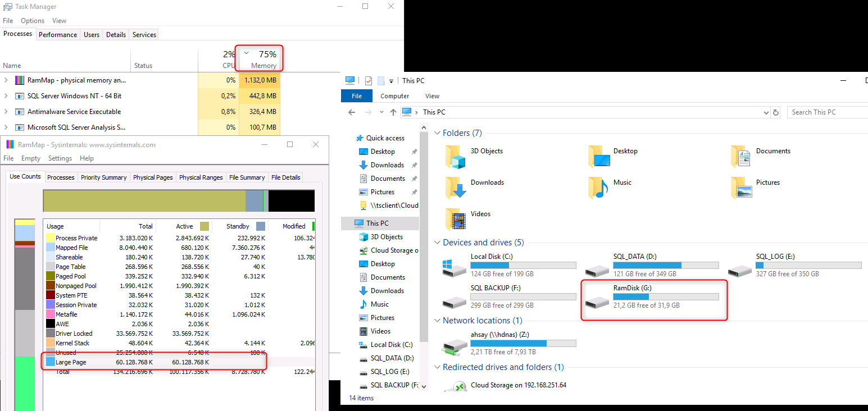The width and height of the screenshot is (868, 411).
Task: Open the Empty menu in RamMap
Action: [x=31, y=158]
